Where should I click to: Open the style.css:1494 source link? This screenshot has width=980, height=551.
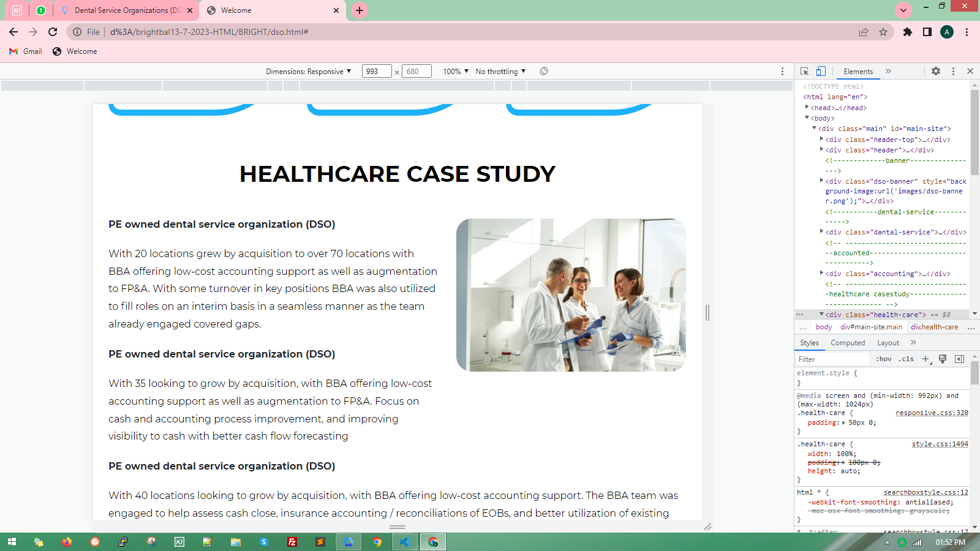click(940, 444)
